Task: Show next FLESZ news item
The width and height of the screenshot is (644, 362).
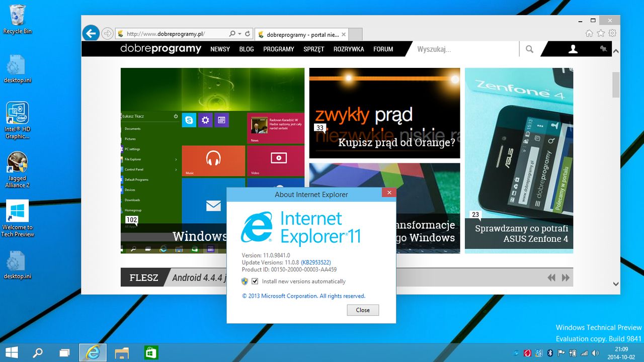Action: [566, 278]
